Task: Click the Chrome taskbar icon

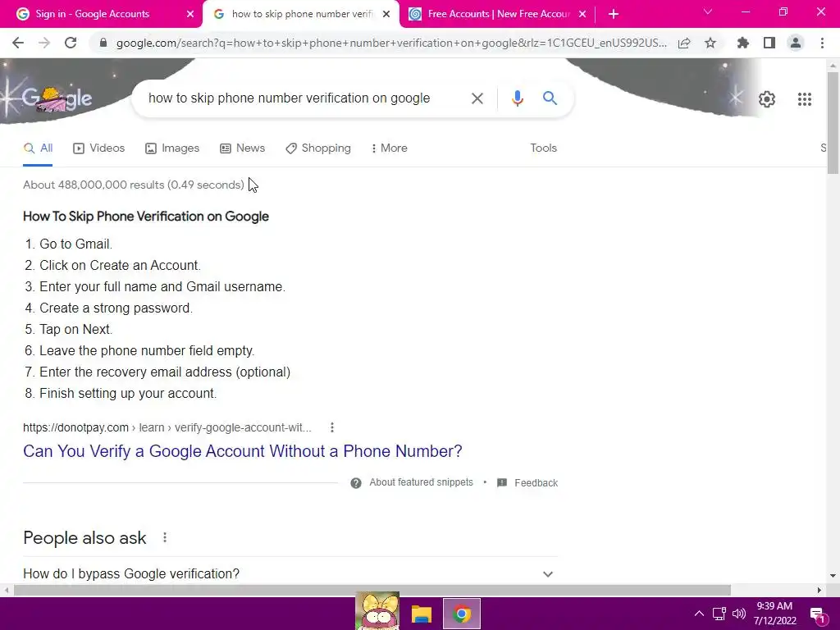Action: point(462,614)
